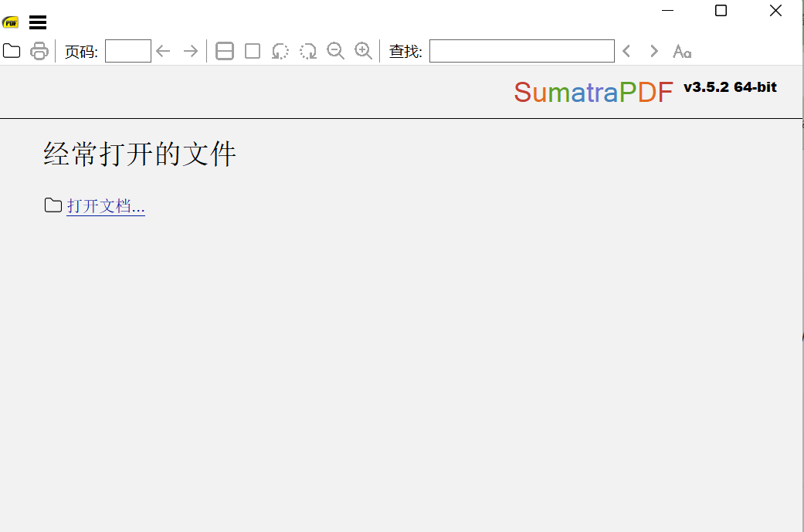This screenshot has height=532, width=804.
Task: Toggle case-sensitive search with Aa icon
Action: pyautogui.click(x=681, y=51)
